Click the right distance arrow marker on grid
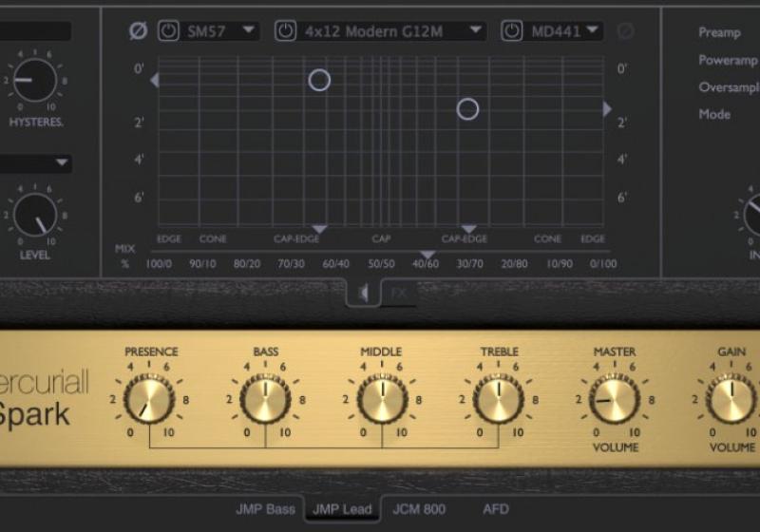Viewport: 760px width, 532px height. [x=607, y=109]
